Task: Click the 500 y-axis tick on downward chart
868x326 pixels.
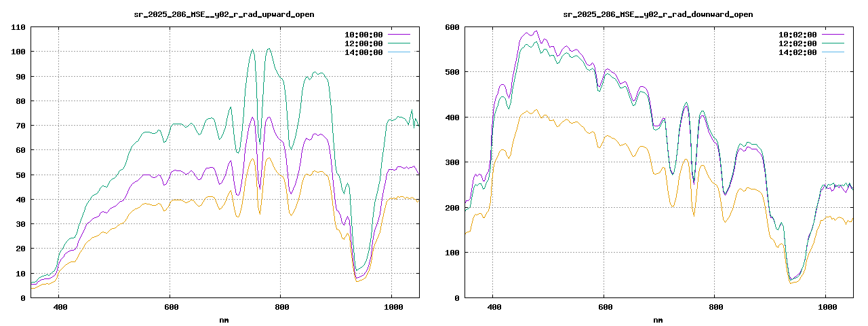Action: point(452,72)
